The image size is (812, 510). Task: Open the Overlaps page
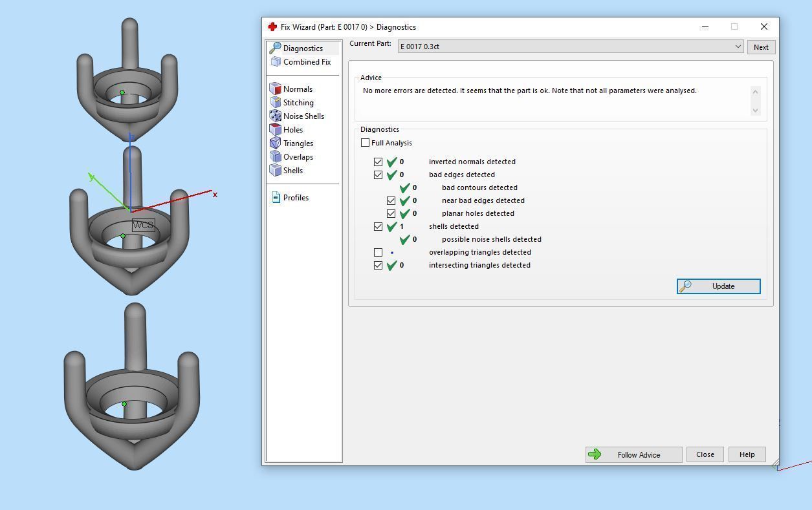pos(298,156)
